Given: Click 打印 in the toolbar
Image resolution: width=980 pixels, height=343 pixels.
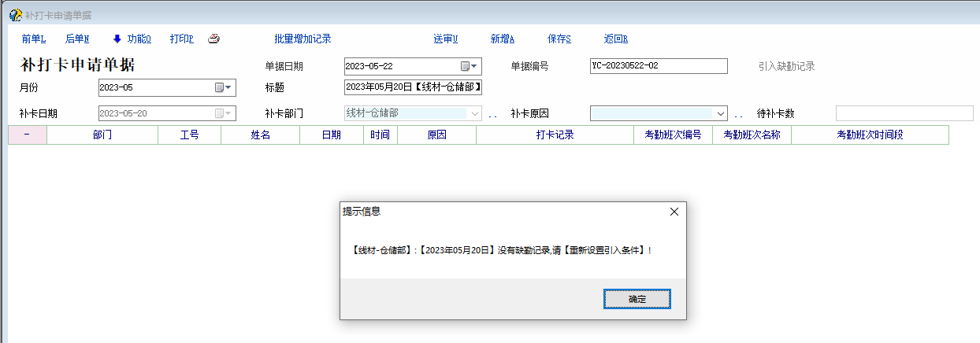Looking at the screenshot, I should click(x=181, y=39).
